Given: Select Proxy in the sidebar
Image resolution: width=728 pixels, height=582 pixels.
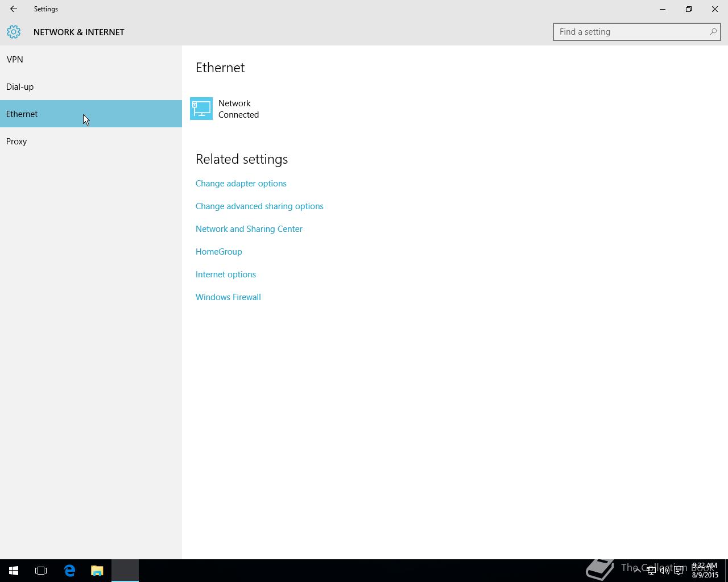Looking at the screenshot, I should coord(91,141).
